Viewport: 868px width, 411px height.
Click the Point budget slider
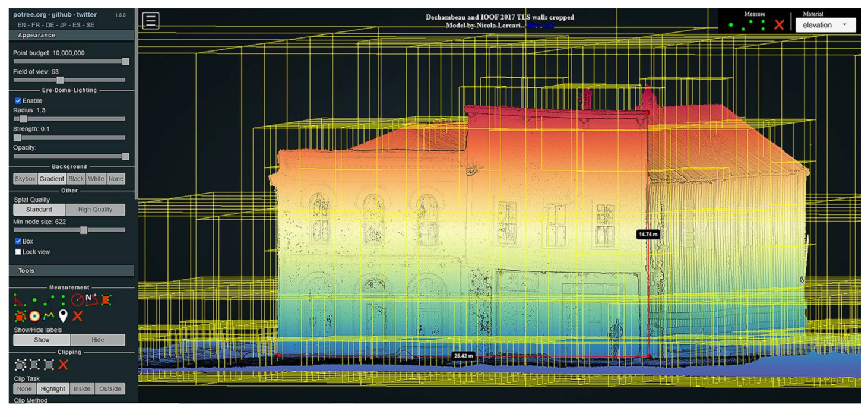[x=69, y=61]
